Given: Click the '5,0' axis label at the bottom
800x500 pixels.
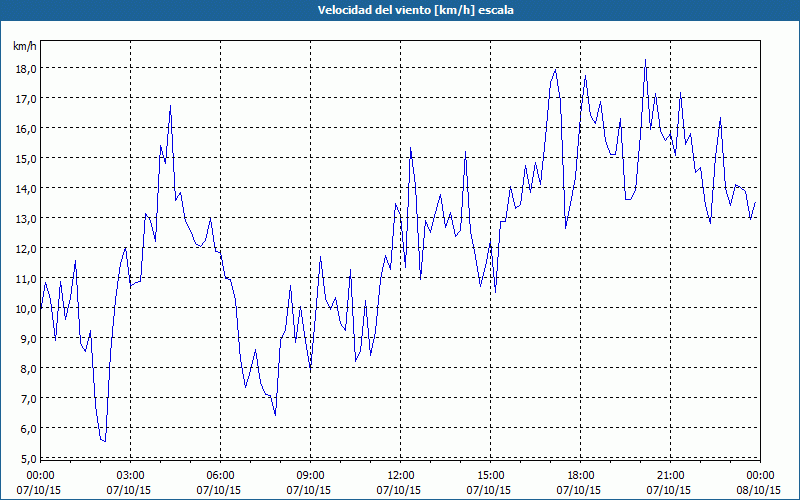Looking at the screenshot, I should point(28,459).
